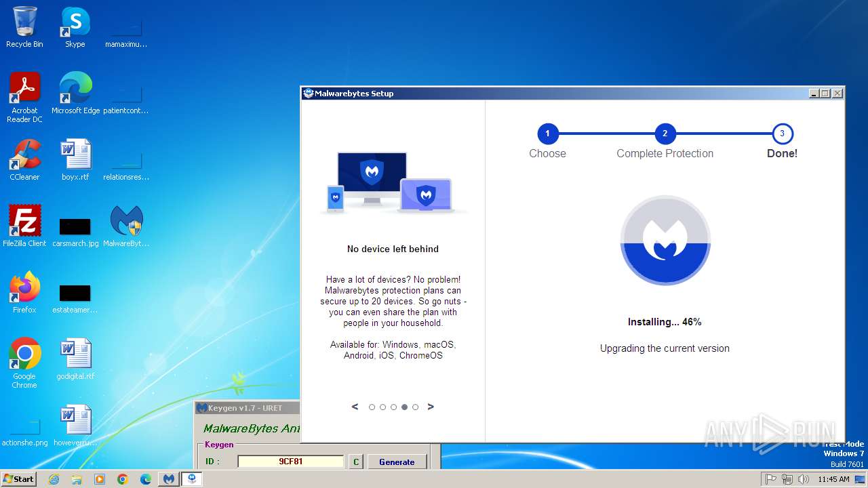Image resolution: width=868 pixels, height=488 pixels.
Task: Show the system clock 11:45 AM
Action: tap(833, 479)
